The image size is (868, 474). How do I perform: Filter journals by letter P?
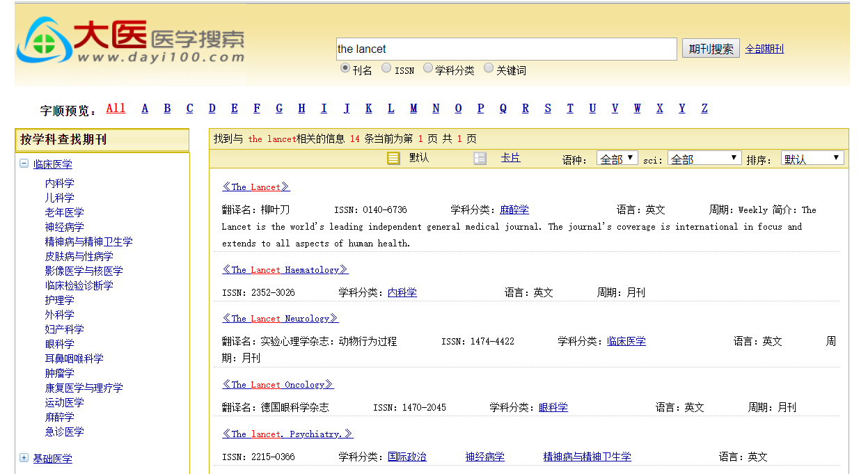point(480,108)
